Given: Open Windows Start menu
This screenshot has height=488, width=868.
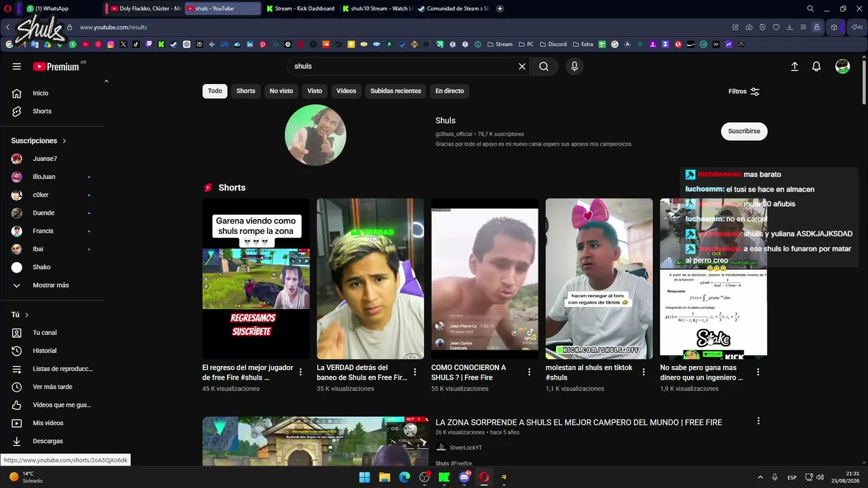Looking at the screenshot, I should pyautogui.click(x=364, y=477).
